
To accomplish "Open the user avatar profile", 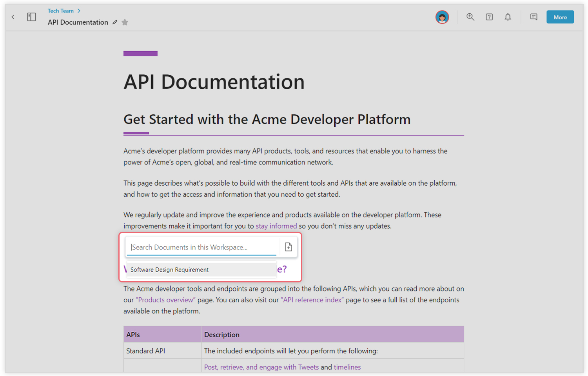I will (x=442, y=17).
